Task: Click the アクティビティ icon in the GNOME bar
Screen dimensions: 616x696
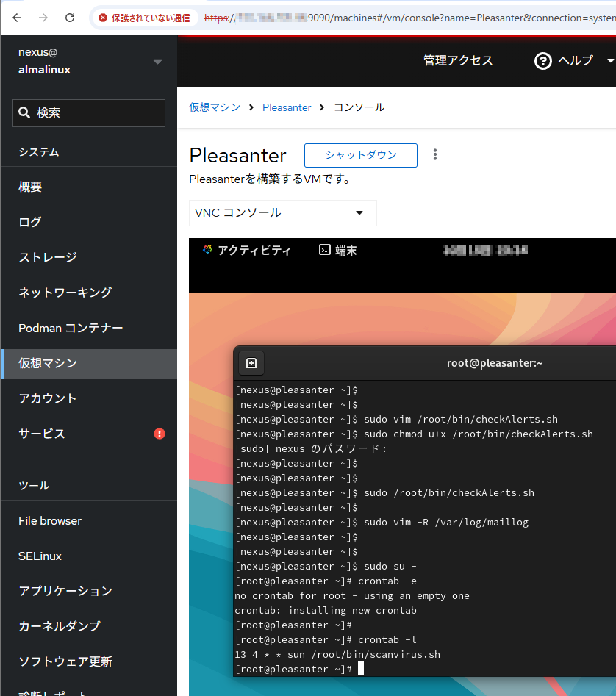Action: 207,250
